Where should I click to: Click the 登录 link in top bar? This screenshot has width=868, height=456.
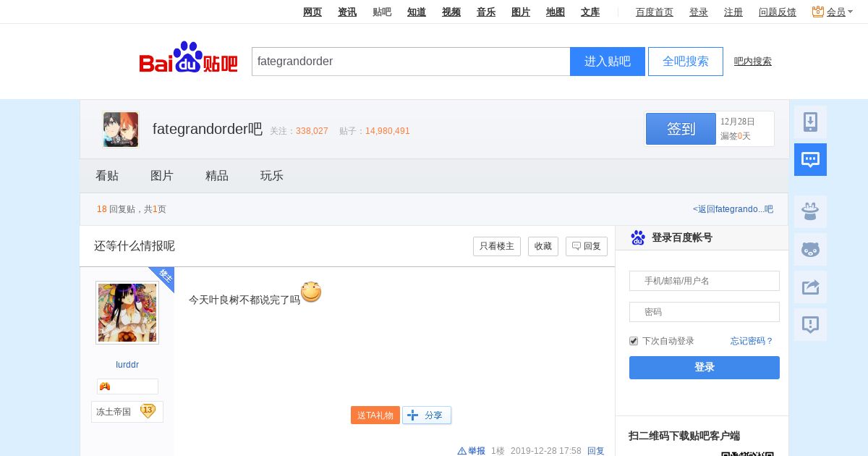tap(699, 12)
